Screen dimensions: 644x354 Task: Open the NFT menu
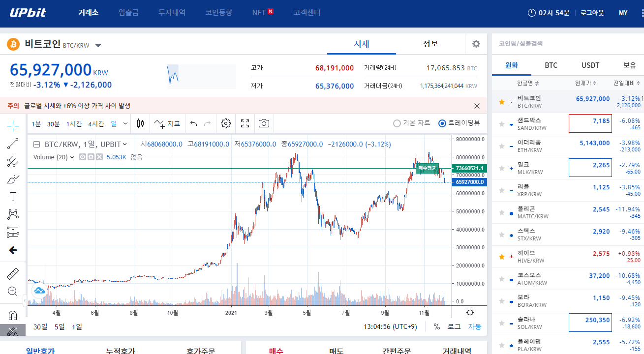[x=262, y=13]
